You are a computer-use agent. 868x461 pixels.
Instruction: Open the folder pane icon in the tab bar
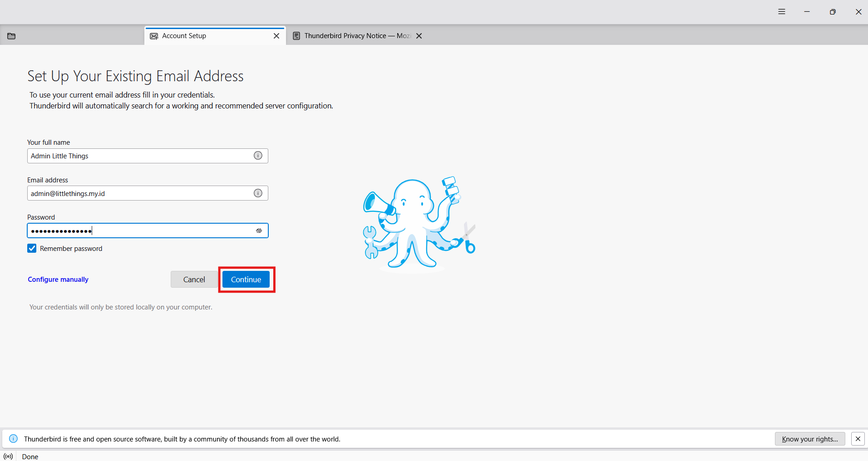[x=11, y=36]
